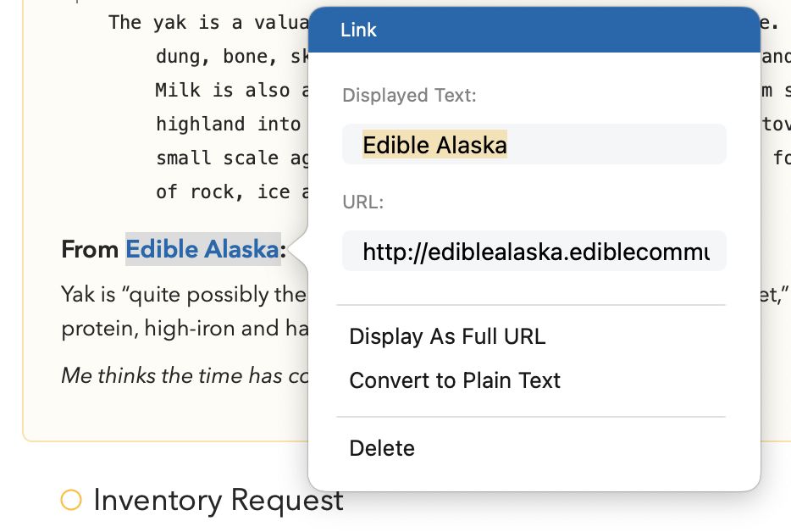
Task: Click into the URL field
Action: point(534,252)
